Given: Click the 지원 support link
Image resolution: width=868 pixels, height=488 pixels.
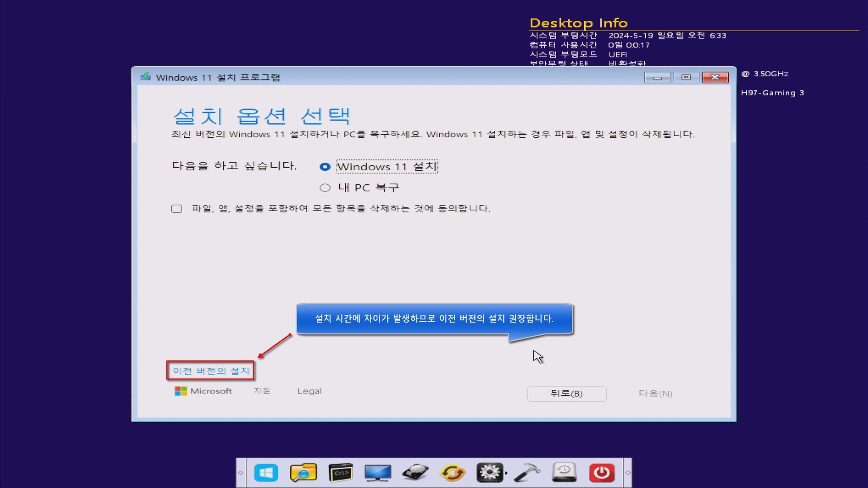Looking at the screenshot, I should pos(262,391).
